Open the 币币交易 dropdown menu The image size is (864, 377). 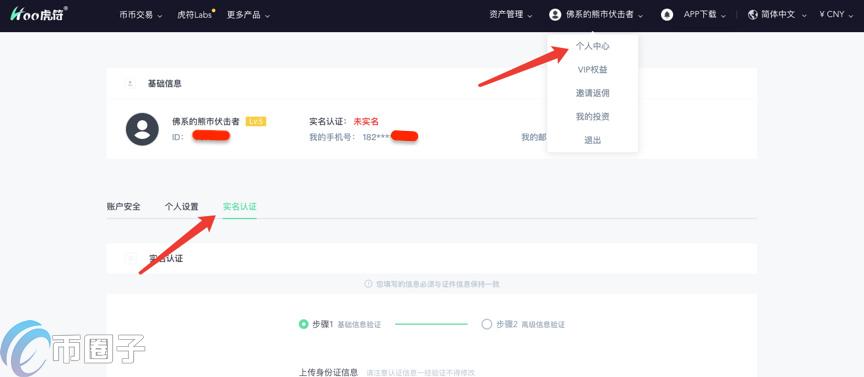141,15
